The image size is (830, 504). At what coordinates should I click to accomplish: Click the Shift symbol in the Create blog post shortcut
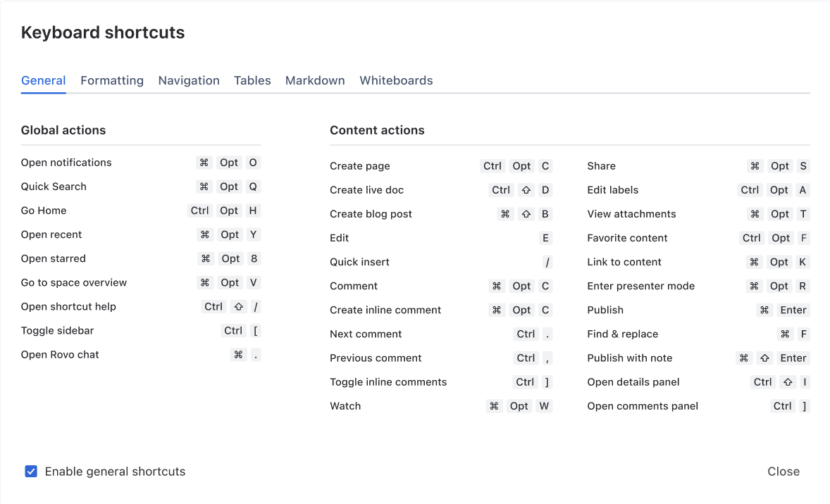[x=526, y=214]
